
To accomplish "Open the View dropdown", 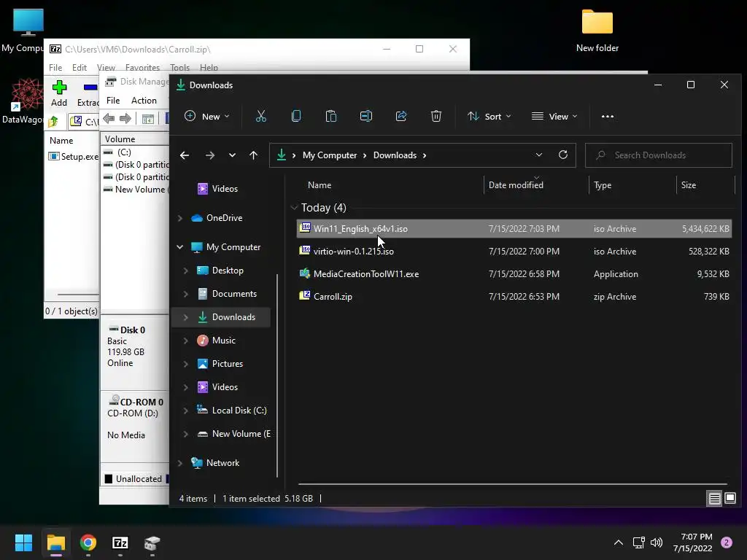I will click(554, 116).
